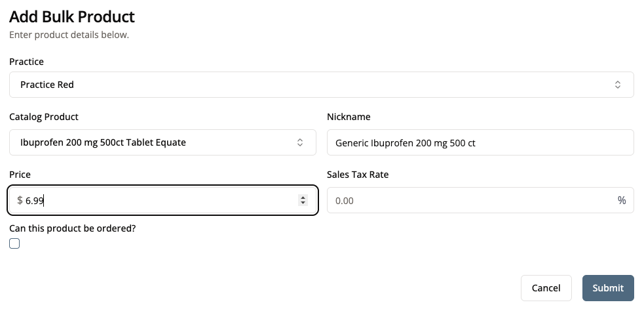Open the Practice Red dropdown
644x313 pixels.
(321, 85)
